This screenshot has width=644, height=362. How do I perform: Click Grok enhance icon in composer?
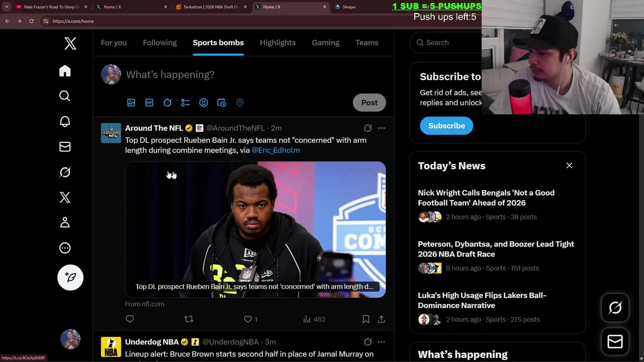point(168,103)
